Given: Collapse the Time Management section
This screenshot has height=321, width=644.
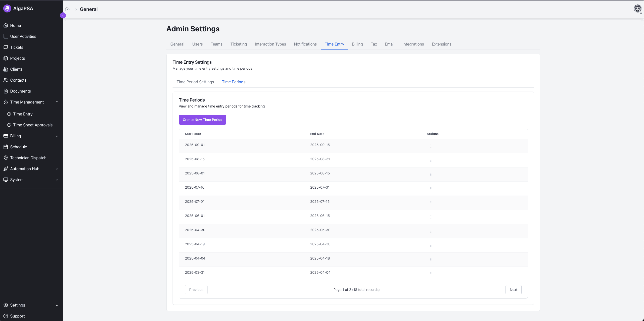Looking at the screenshot, I should coord(57,102).
